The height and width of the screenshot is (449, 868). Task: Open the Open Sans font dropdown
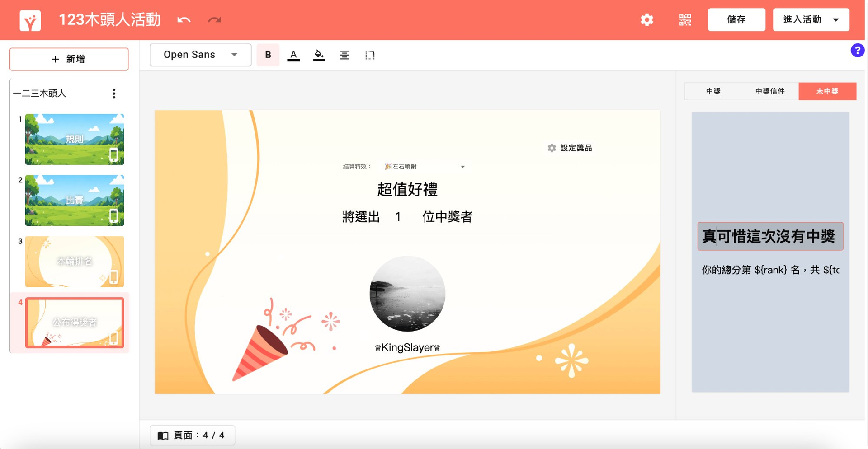pyautogui.click(x=200, y=55)
